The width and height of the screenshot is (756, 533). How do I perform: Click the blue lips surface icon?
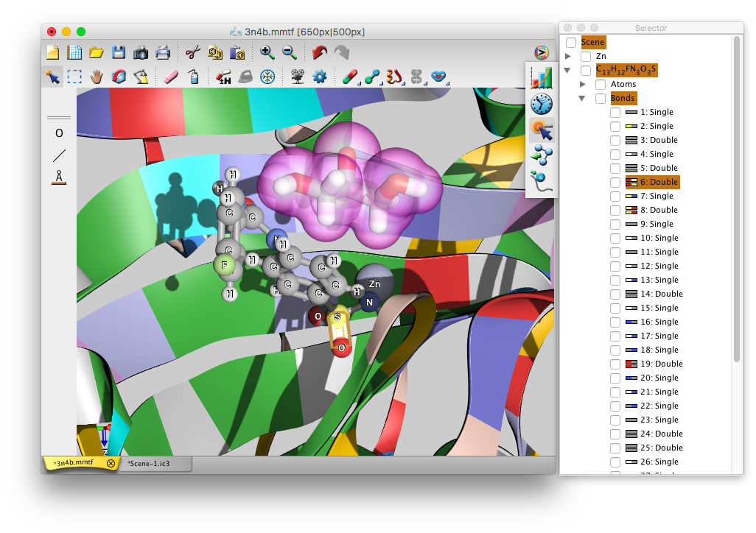(438, 77)
